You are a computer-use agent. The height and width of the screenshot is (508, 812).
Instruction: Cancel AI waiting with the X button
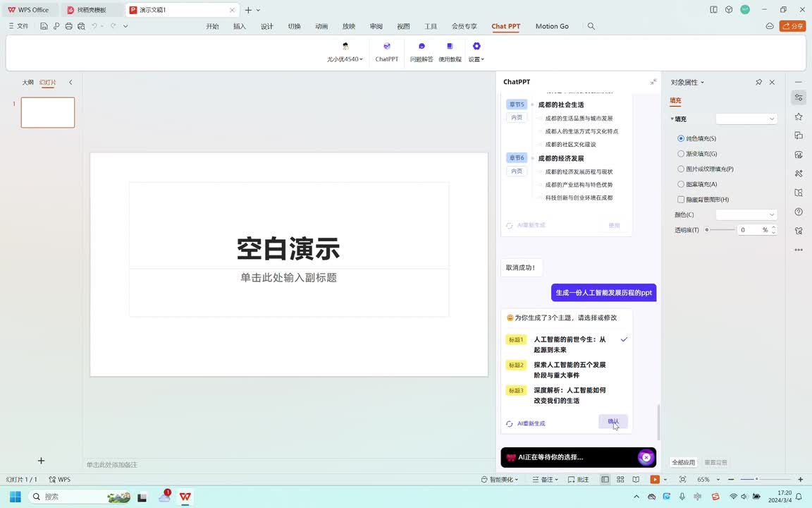pos(646,457)
